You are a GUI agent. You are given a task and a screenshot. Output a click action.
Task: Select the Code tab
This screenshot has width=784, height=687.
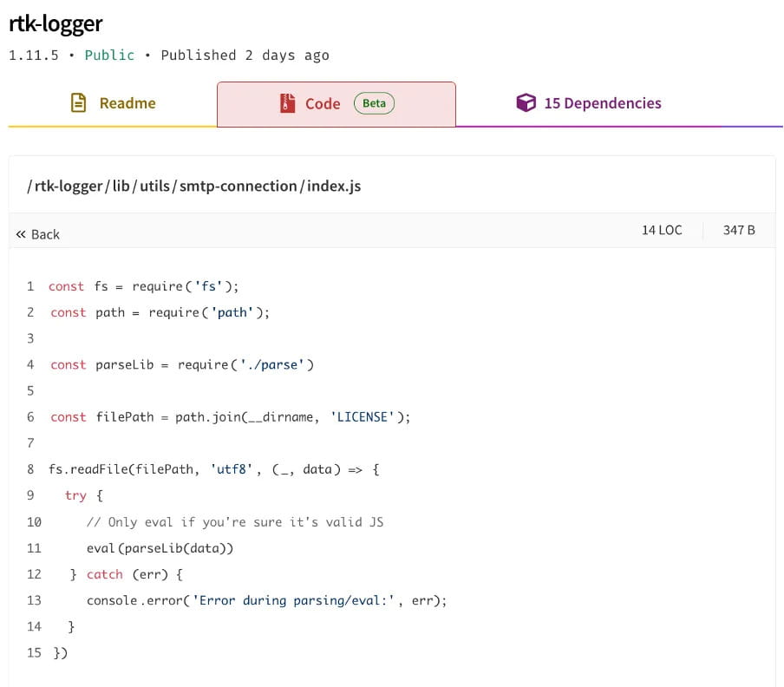click(336, 104)
